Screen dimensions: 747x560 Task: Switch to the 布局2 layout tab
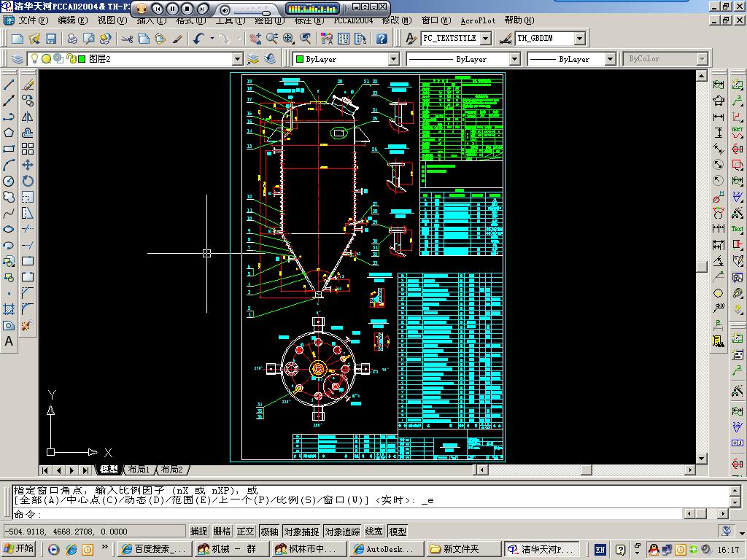(172, 470)
